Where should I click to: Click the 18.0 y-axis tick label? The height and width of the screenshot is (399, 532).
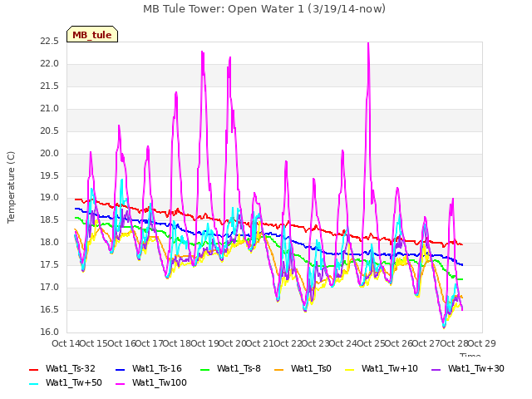(x=50, y=242)
